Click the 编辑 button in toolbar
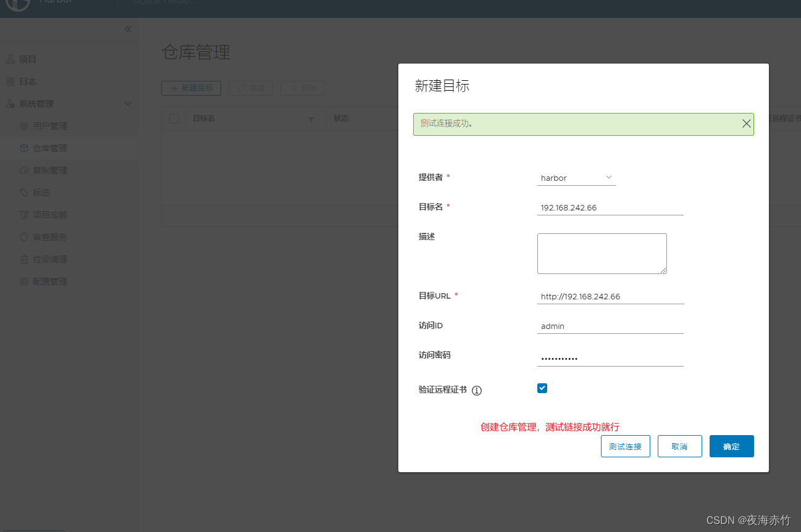This screenshot has width=801, height=532. [251, 88]
